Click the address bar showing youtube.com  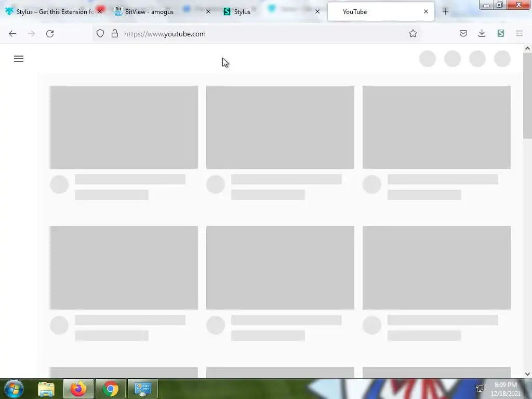pyautogui.click(x=258, y=34)
